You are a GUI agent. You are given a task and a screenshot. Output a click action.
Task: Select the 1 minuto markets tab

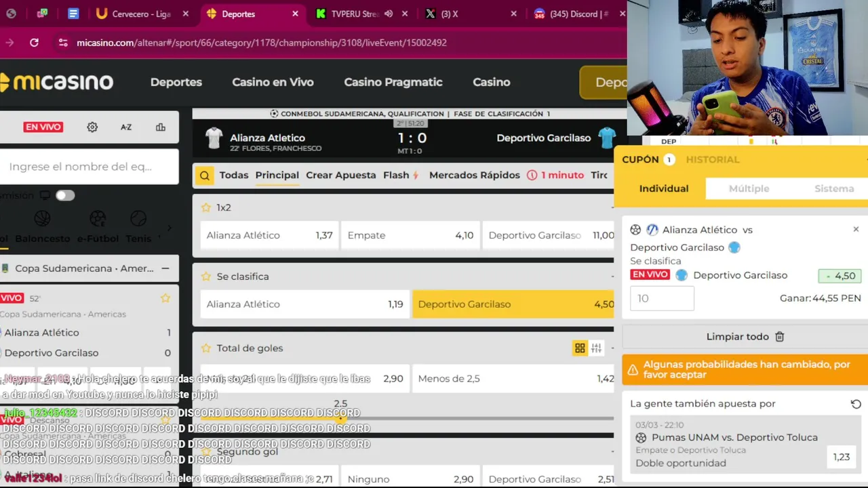coord(555,175)
